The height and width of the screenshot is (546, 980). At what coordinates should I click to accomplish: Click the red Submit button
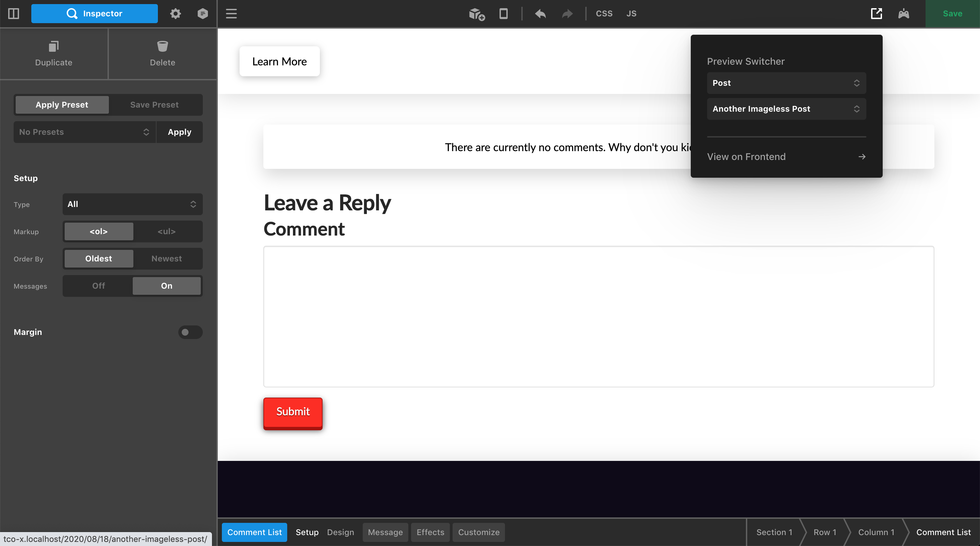(x=293, y=412)
